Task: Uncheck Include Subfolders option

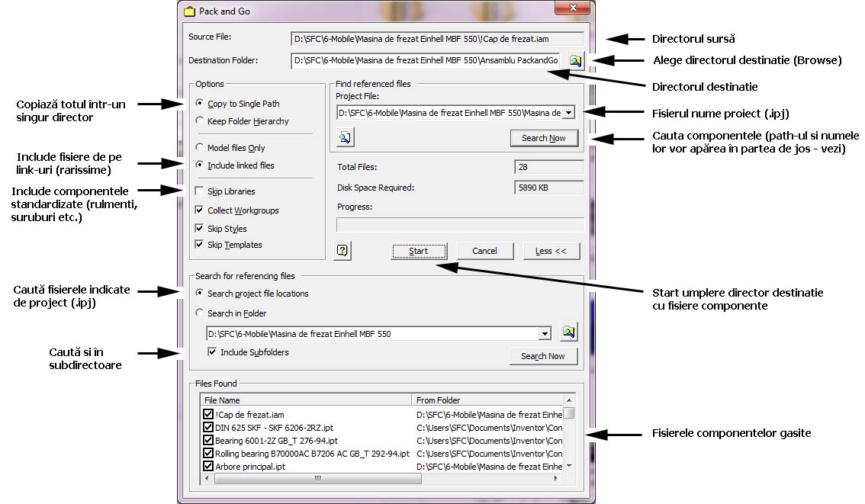Action: pyautogui.click(x=213, y=352)
